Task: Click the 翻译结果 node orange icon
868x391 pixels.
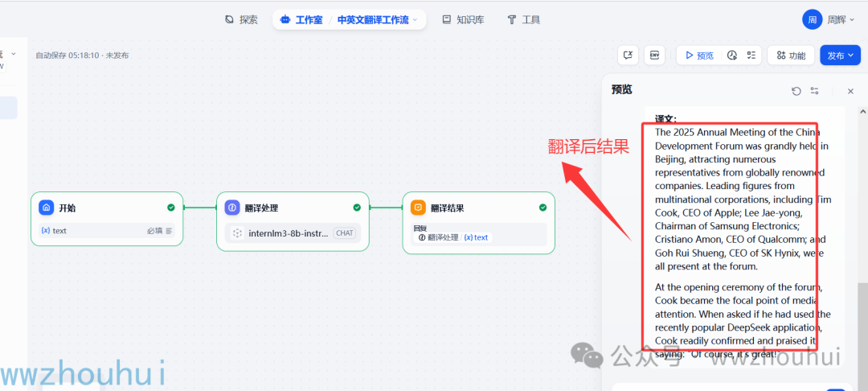Action: pyautogui.click(x=418, y=208)
